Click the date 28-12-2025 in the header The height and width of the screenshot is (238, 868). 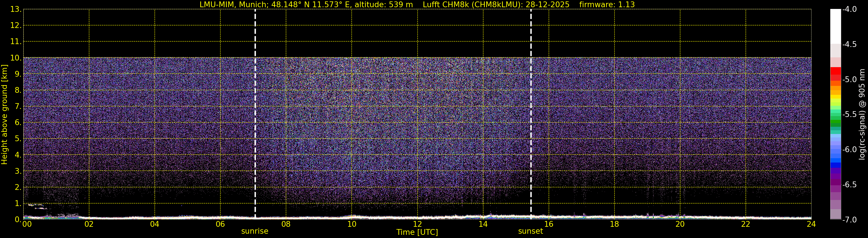point(547,5)
